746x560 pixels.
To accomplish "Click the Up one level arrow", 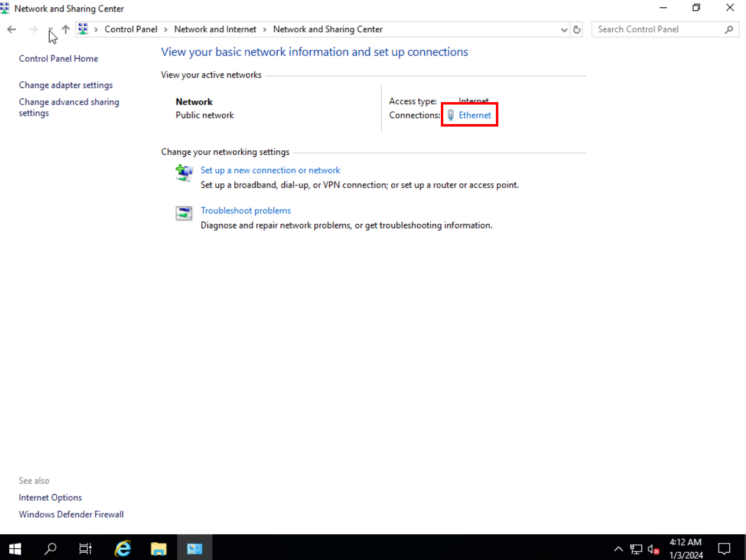I will pyautogui.click(x=65, y=29).
